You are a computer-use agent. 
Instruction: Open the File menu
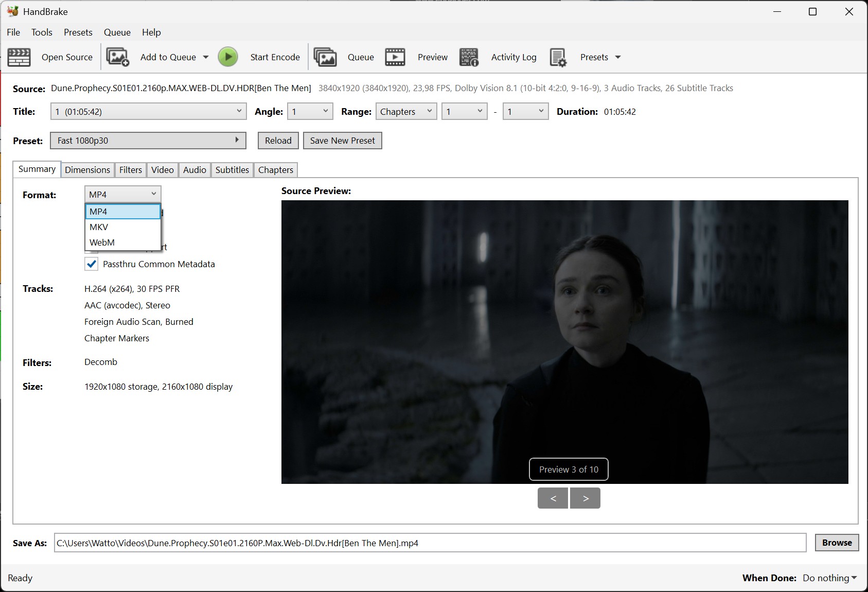pos(13,32)
